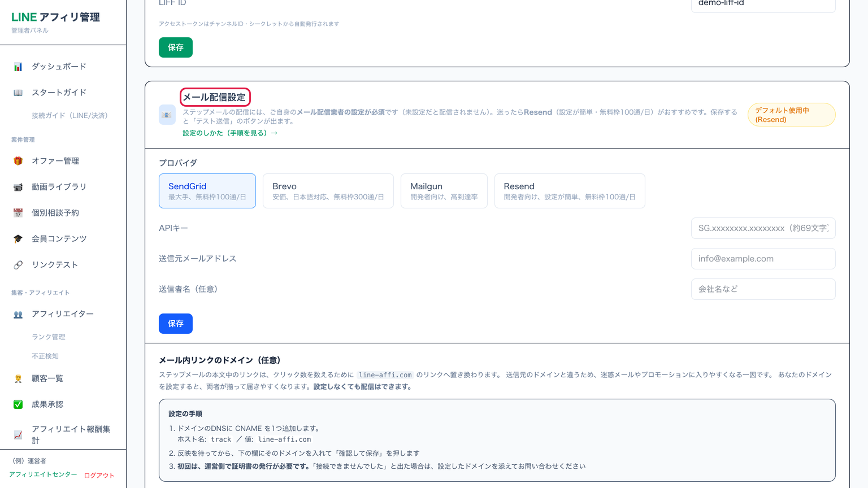The image size is (868, 488).
Task: Open アフィリエイター menu item
Action: coord(63,314)
